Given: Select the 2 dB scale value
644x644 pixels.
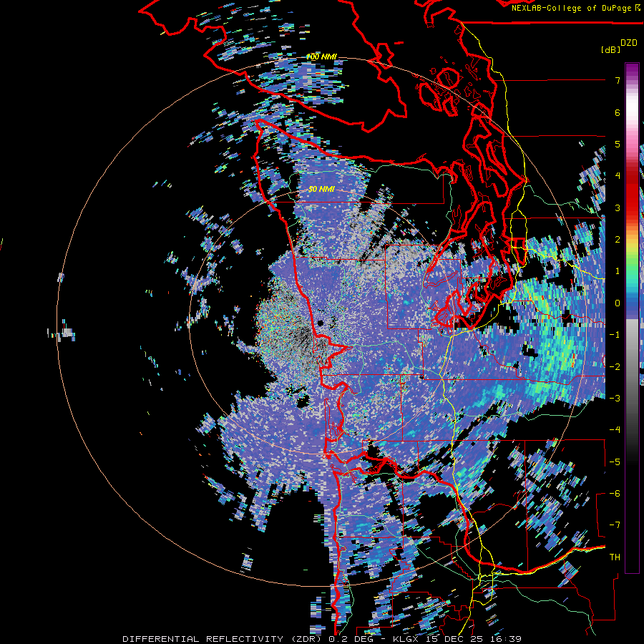Looking at the screenshot, I should (618, 240).
